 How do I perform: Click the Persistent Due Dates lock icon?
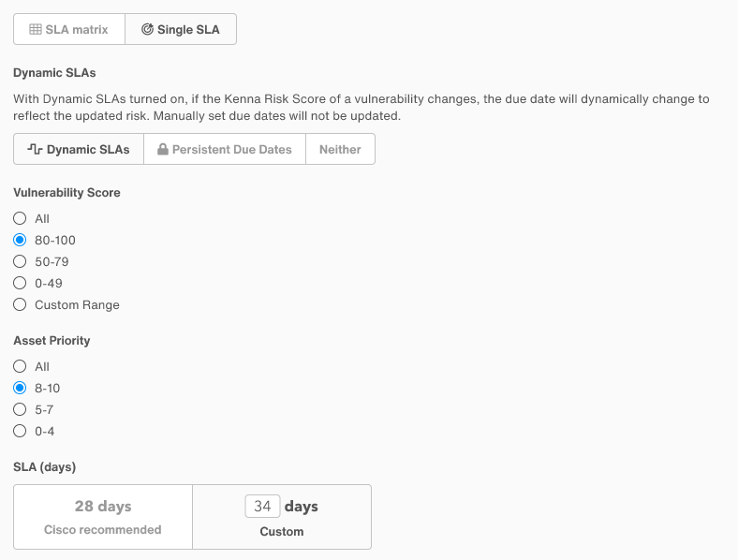(163, 149)
